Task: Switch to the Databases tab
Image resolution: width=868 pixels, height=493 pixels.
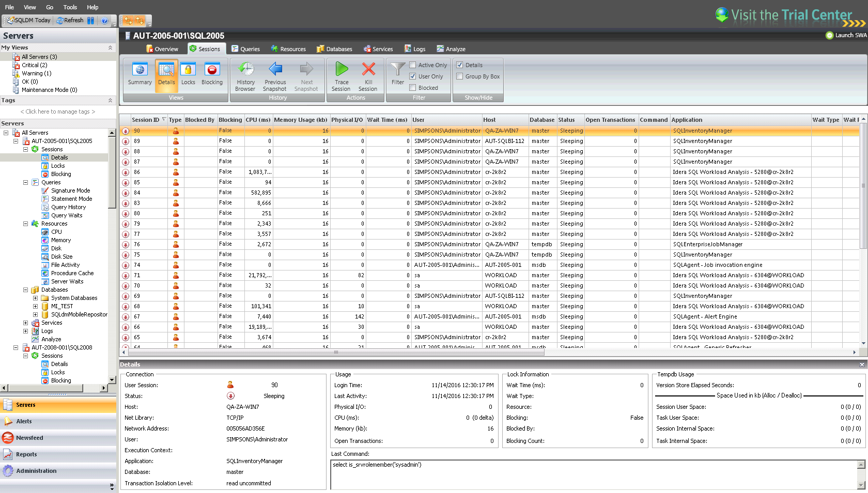Action: 334,49
